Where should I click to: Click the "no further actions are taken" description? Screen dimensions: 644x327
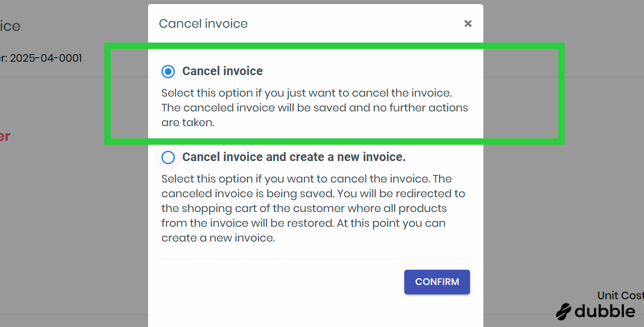pos(314,115)
